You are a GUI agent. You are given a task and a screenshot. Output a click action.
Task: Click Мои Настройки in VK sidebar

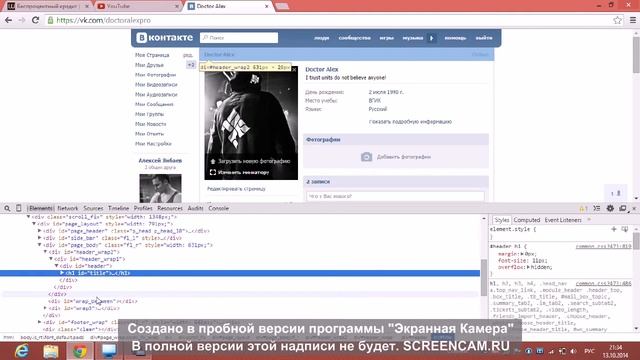point(153,144)
